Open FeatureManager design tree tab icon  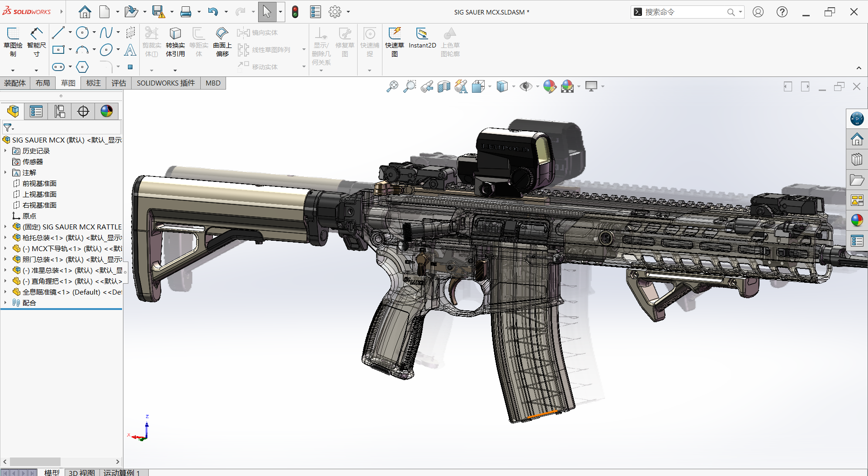[x=13, y=111]
